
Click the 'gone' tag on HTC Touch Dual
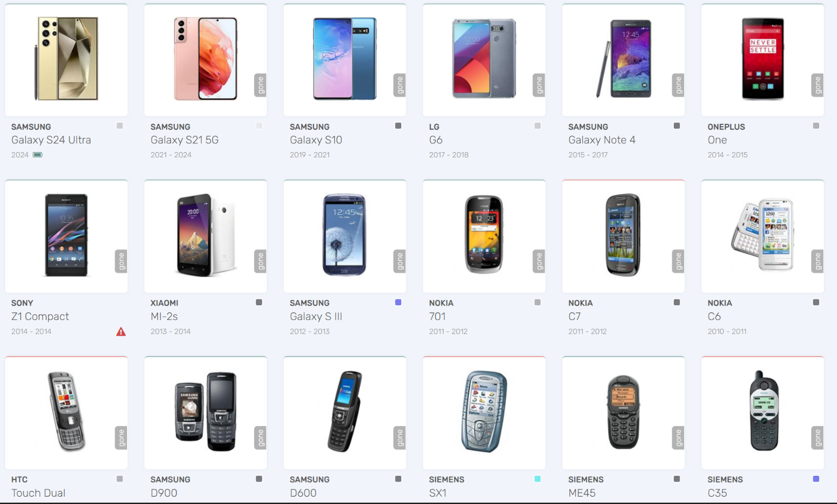tap(121, 438)
